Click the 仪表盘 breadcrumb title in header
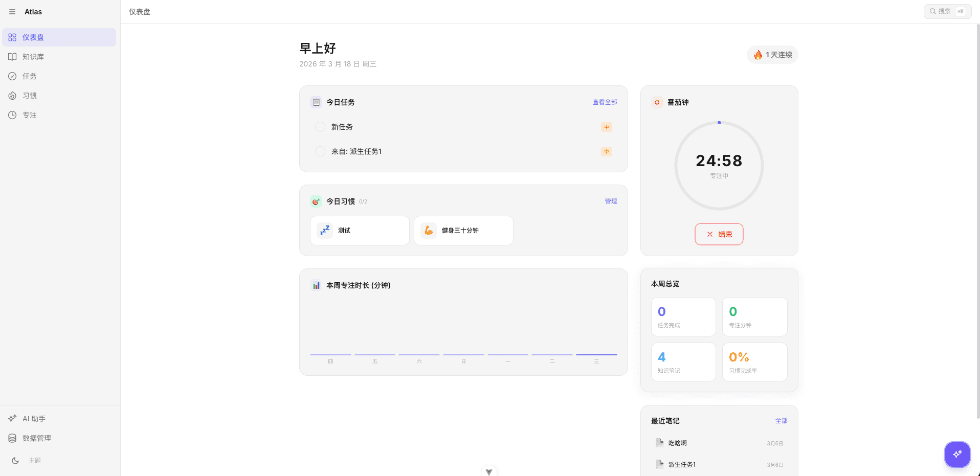 tap(140, 12)
